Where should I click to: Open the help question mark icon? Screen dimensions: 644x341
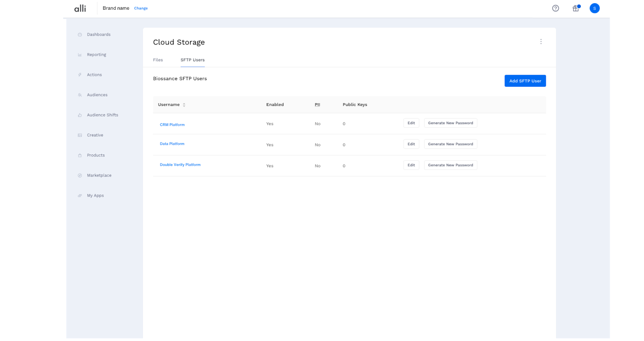(x=555, y=8)
